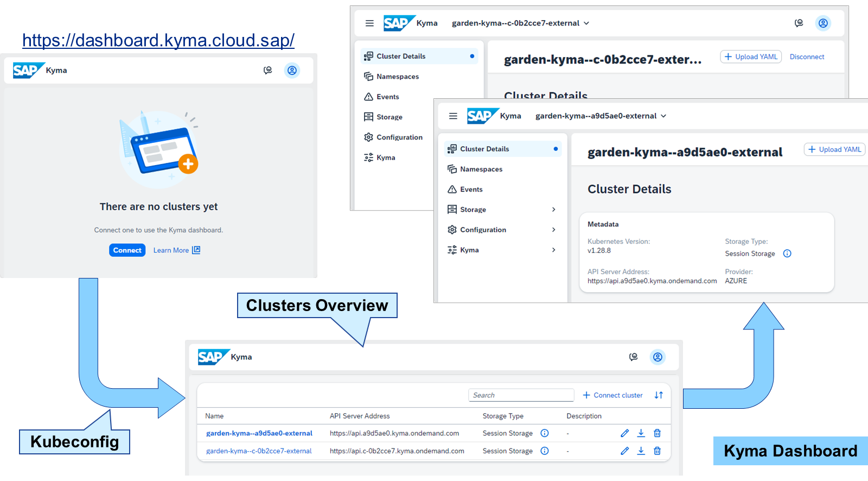This screenshot has width=868, height=481.
Task: Edit the garden-kyma--a9d5ae0-external cluster row
Action: click(x=625, y=433)
